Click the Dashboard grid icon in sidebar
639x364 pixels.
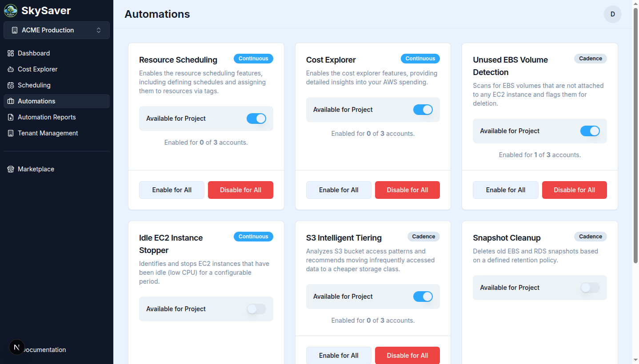tap(10, 53)
